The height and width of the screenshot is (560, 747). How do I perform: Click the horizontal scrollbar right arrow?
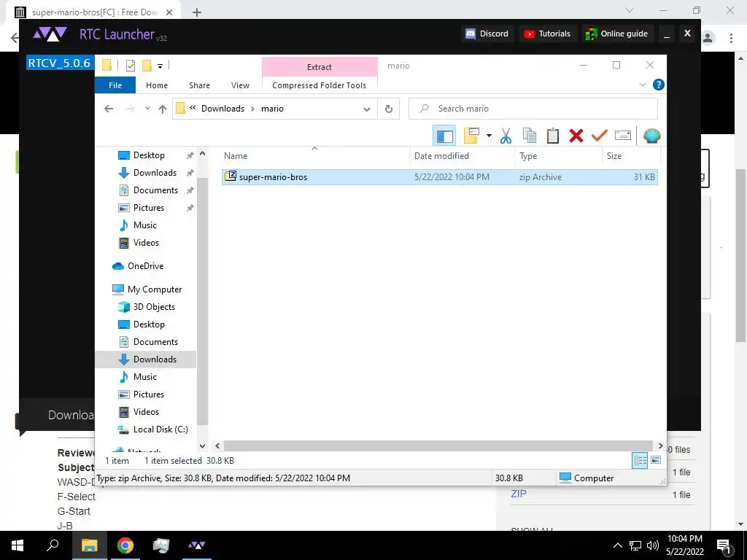pos(660,446)
